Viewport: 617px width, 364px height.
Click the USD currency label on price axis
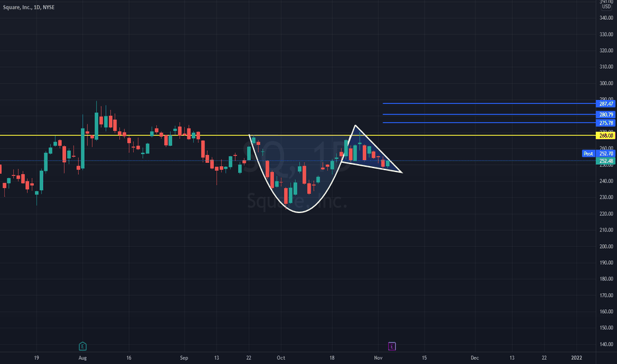[606, 7]
